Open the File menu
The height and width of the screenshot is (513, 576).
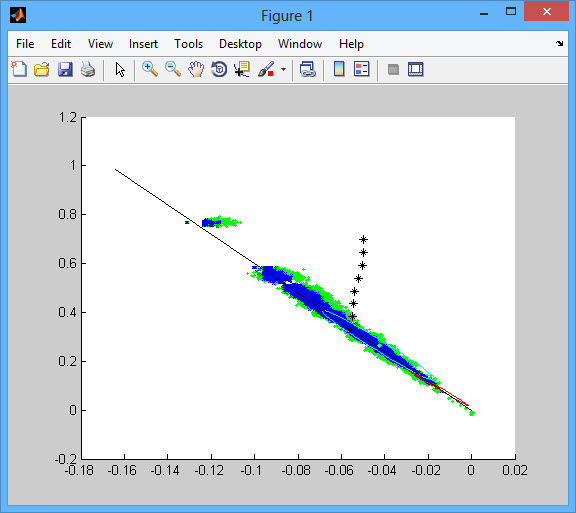(x=25, y=44)
